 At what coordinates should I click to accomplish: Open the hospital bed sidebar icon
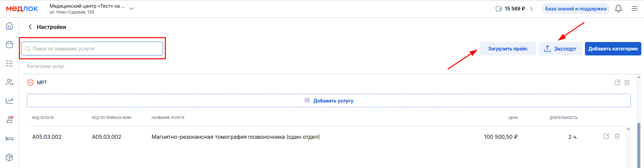(x=9, y=138)
